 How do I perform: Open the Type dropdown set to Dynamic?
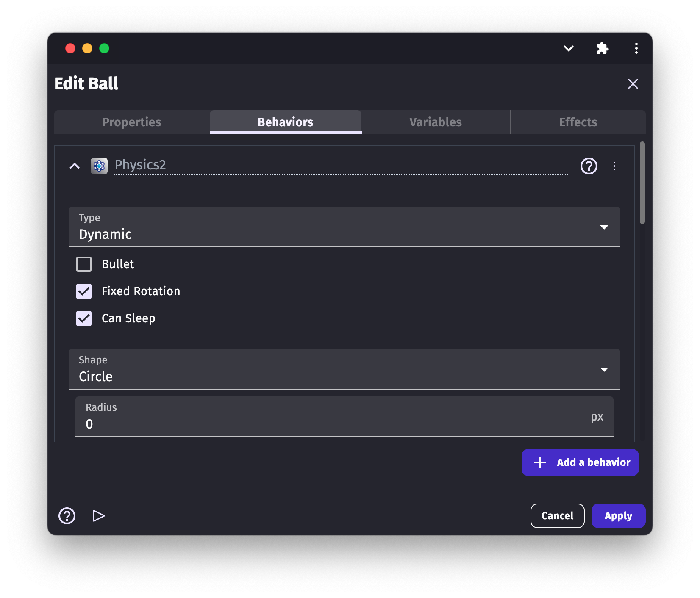pos(344,227)
